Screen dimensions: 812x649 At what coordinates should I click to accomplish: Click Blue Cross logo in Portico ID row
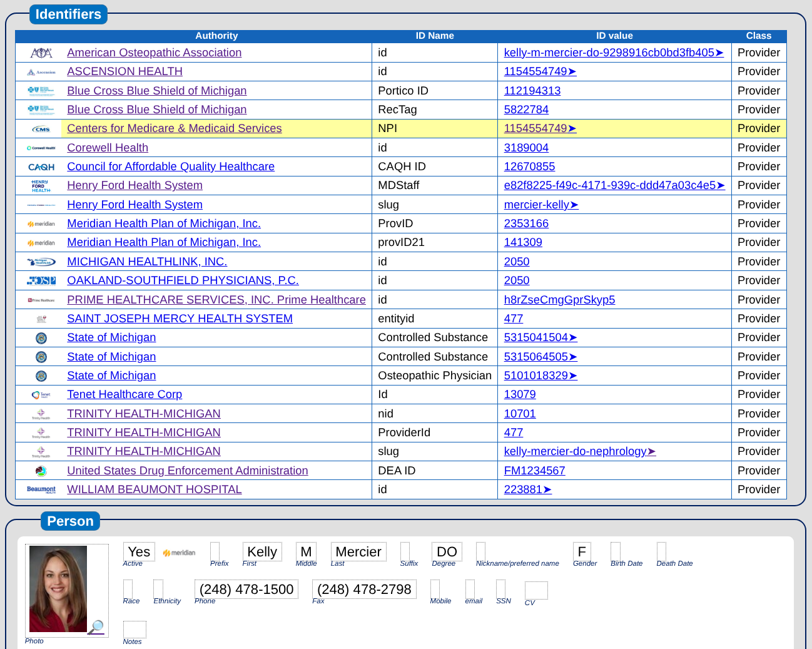pyautogui.click(x=41, y=91)
